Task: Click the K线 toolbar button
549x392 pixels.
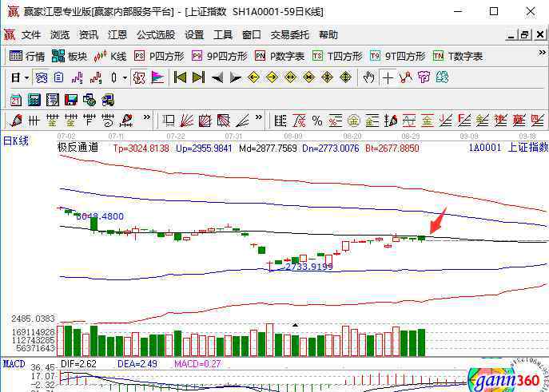Action: (x=110, y=56)
